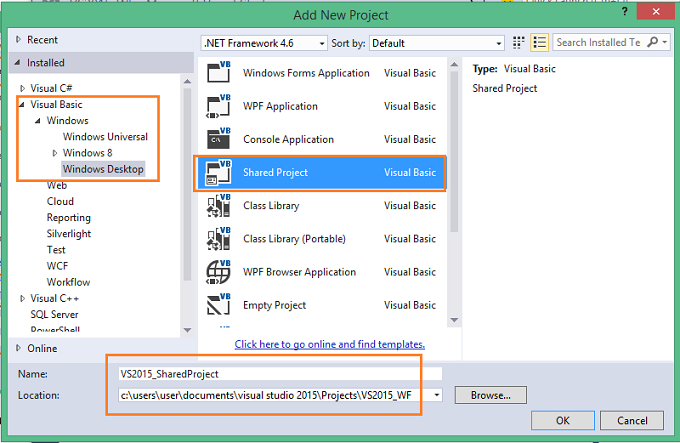Select the Cloud category
Viewport: 680px width, 443px height.
(x=60, y=202)
